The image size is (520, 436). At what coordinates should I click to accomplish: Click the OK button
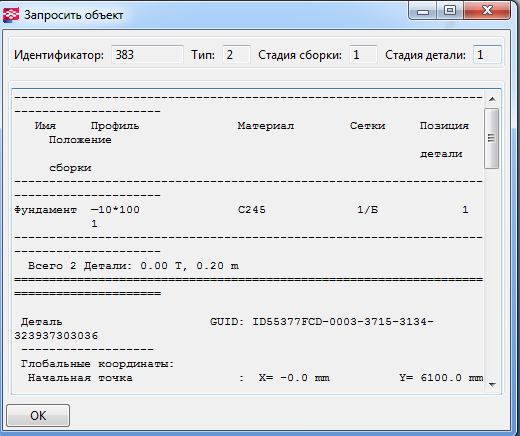click(x=38, y=415)
